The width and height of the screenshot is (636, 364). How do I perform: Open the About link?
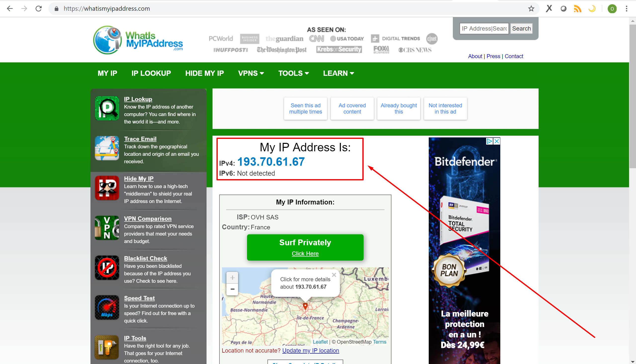[x=475, y=56]
